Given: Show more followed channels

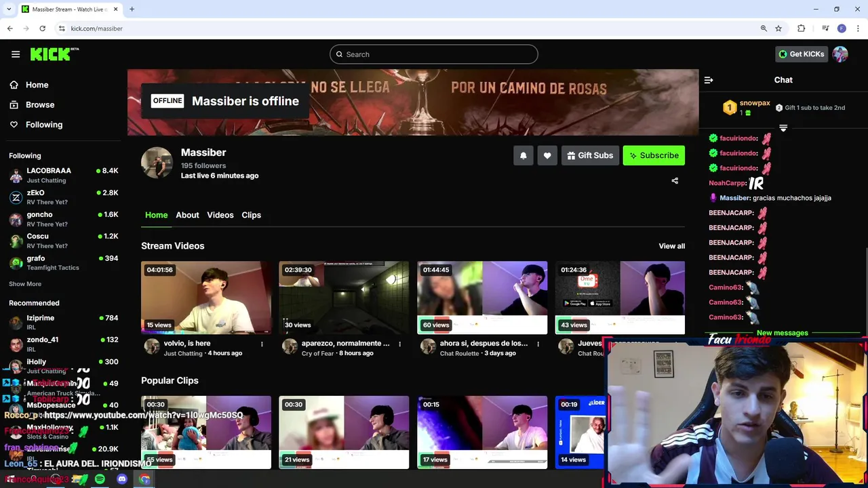Looking at the screenshot, I should point(25,284).
